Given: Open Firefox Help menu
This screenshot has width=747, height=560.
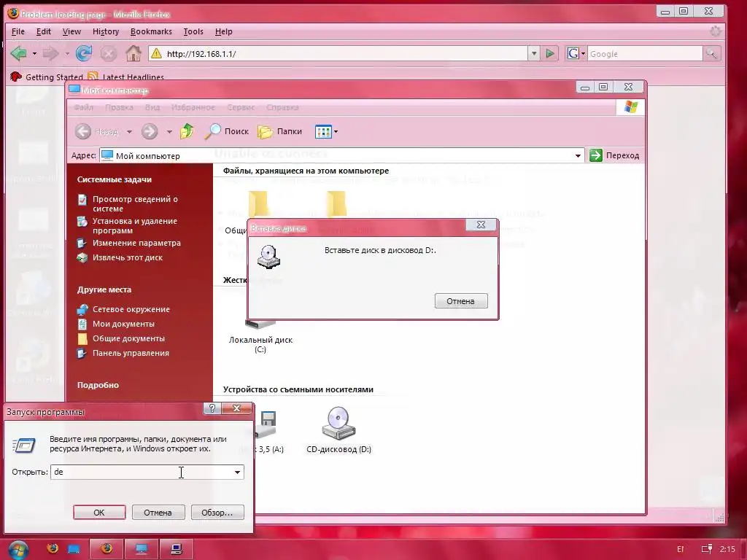Looking at the screenshot, I should 223,31.
